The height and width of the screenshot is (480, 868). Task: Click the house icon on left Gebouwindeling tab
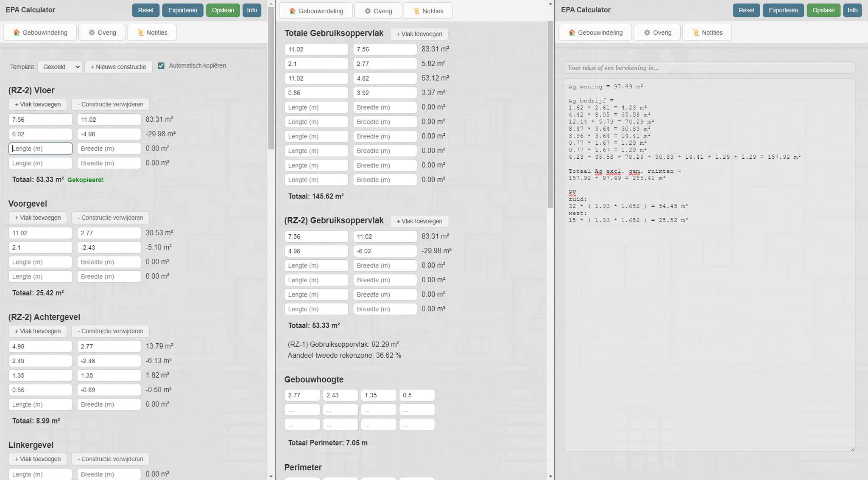[x=17, y=33]
